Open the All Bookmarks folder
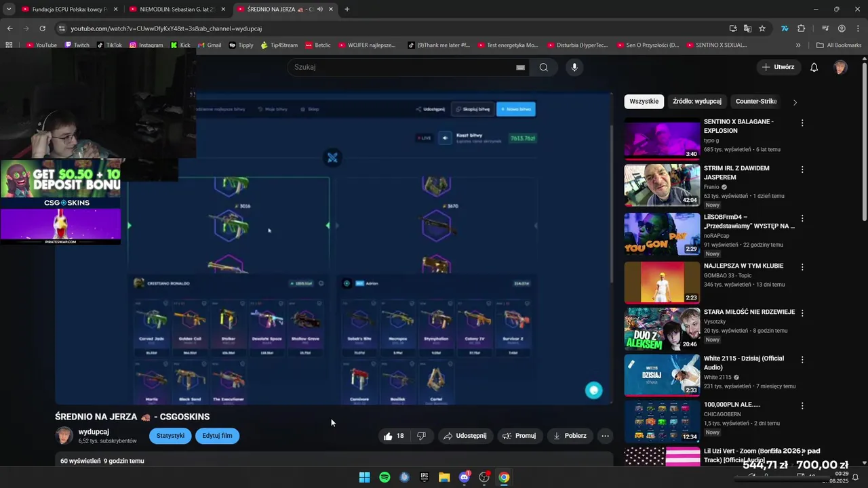868x488 pixels. pos(839,45)
